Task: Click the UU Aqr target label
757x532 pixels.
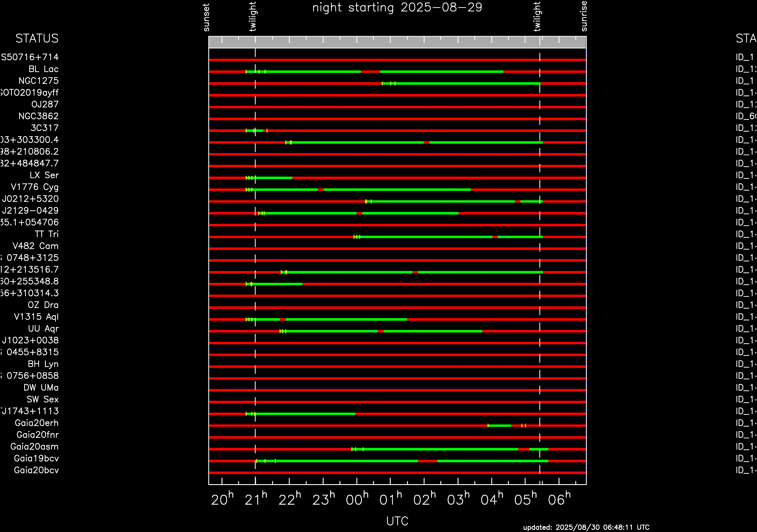Action: click(x=43, y=329)
